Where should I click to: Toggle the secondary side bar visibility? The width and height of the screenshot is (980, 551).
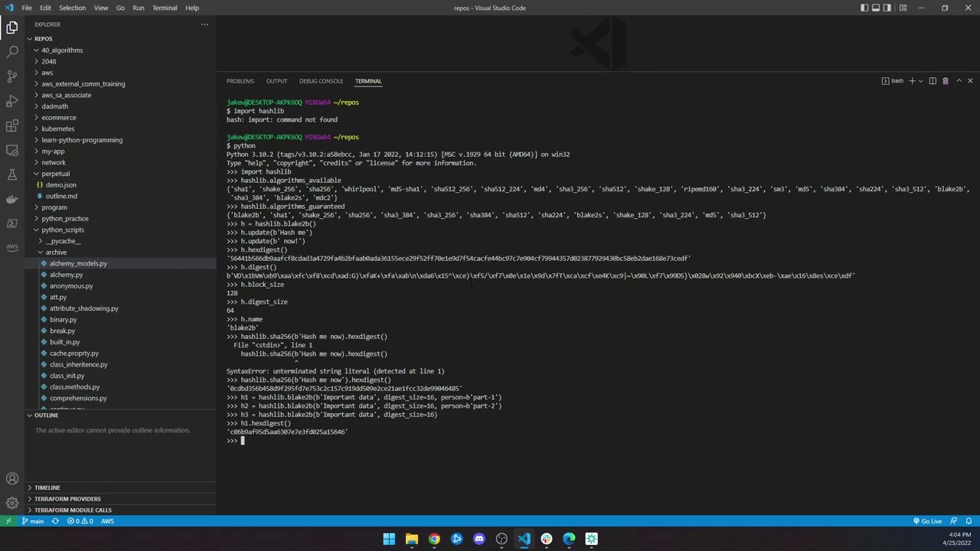tap(887, 8)
